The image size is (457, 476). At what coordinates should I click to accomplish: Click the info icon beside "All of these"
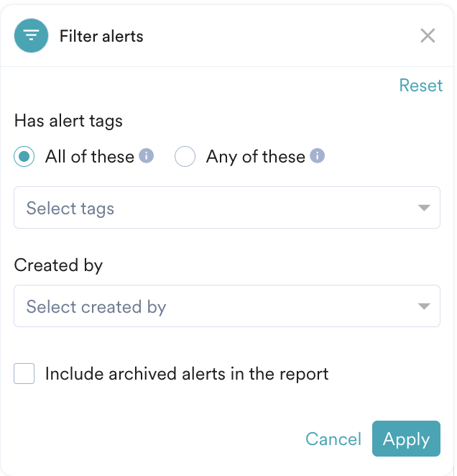click(x=147, y=156)
